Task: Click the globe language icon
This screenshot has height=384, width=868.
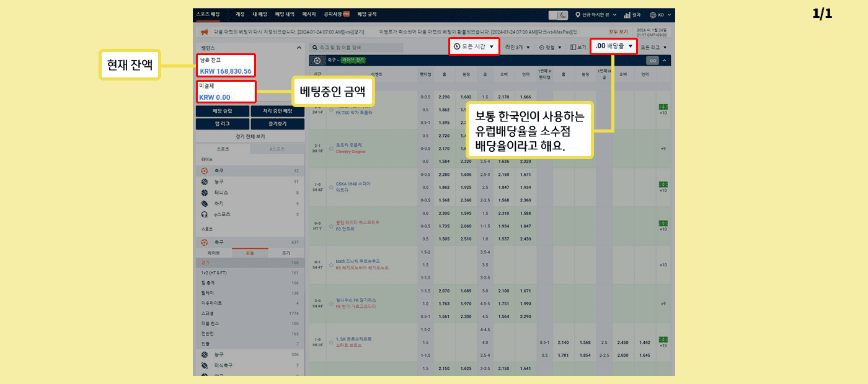Action: coord(653,15)
